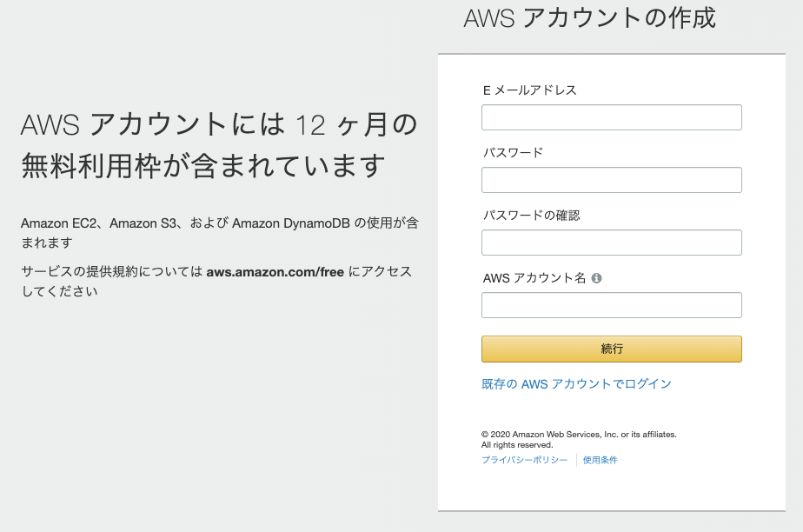
Task: Click the Amazon EC2、Amazon S3 description paragraph
Action: point(220,232)
